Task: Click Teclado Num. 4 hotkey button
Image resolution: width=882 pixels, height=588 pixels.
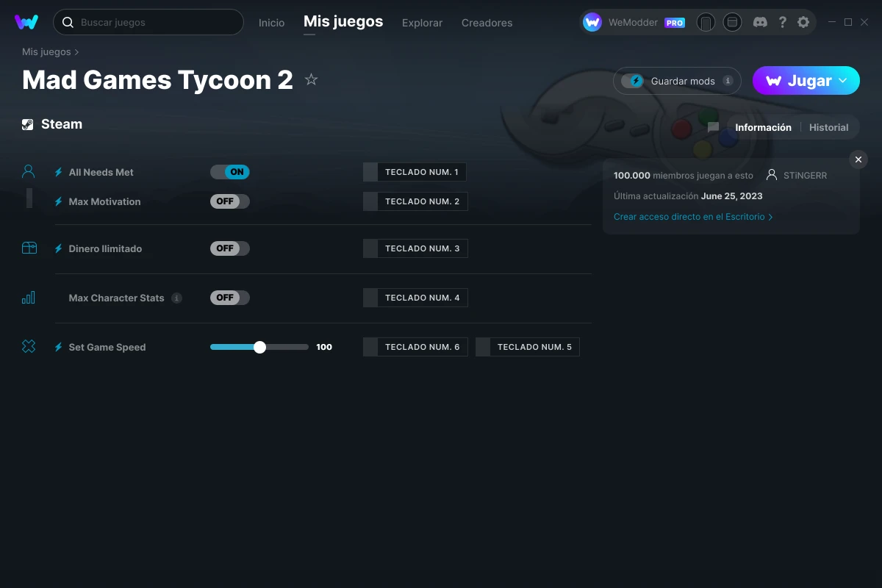Action: (x=415, y=298)
